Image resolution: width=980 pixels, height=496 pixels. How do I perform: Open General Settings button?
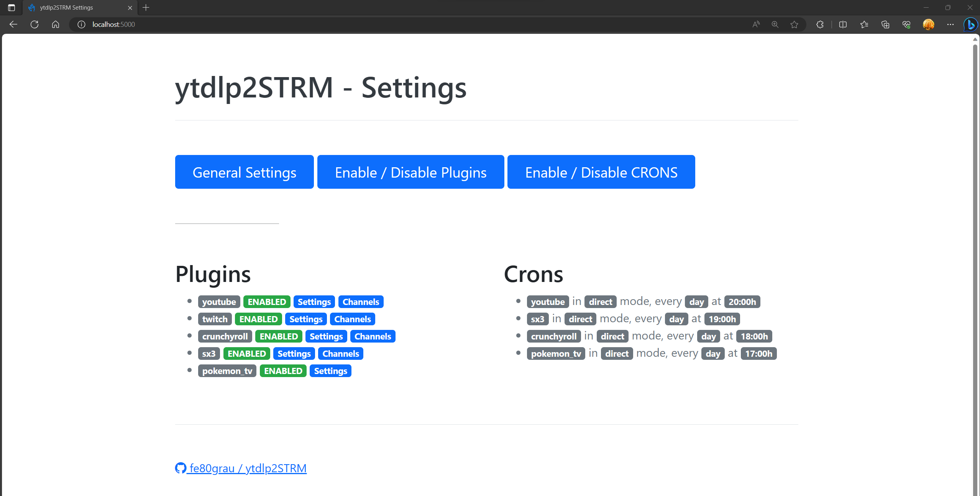244,172
